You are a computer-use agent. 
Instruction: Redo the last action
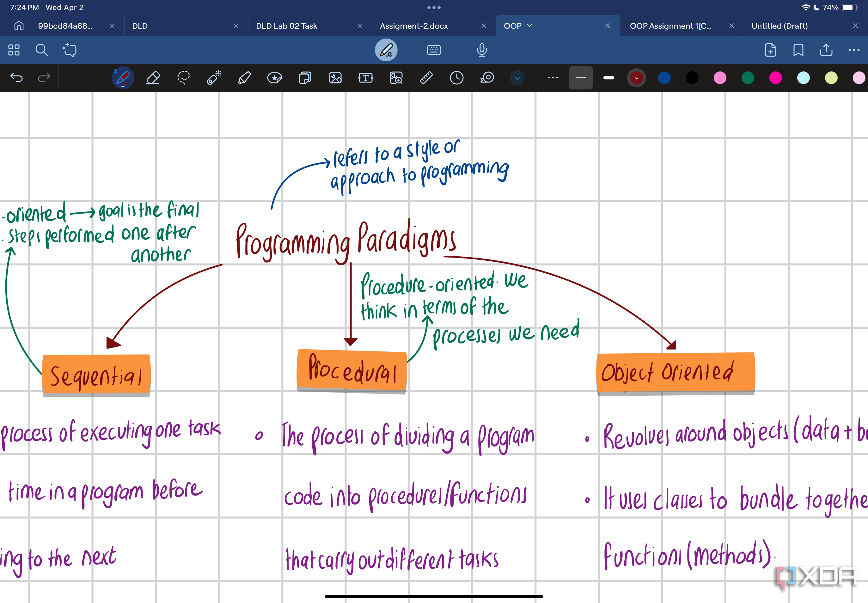click(x=44, y=78)
